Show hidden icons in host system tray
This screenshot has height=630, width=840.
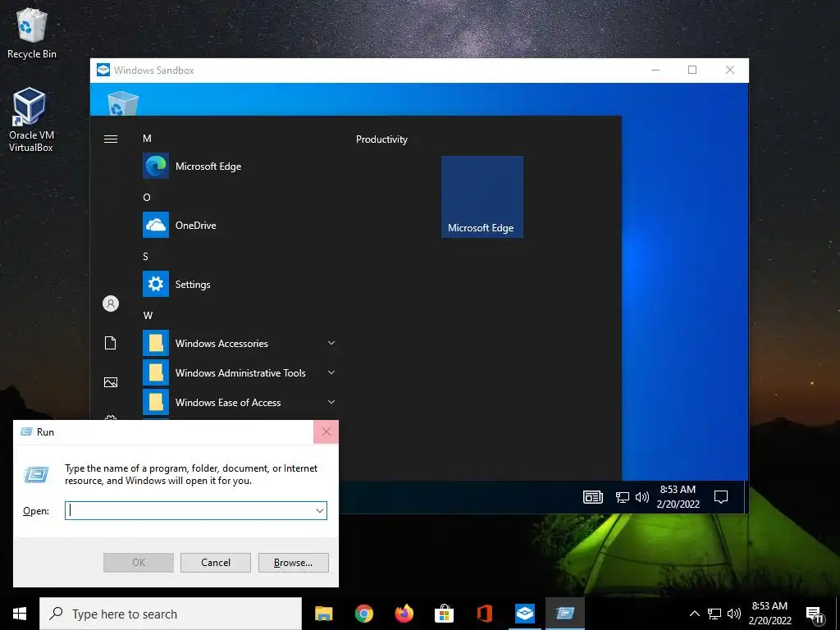pyautogui.click(x=694, y=614)
